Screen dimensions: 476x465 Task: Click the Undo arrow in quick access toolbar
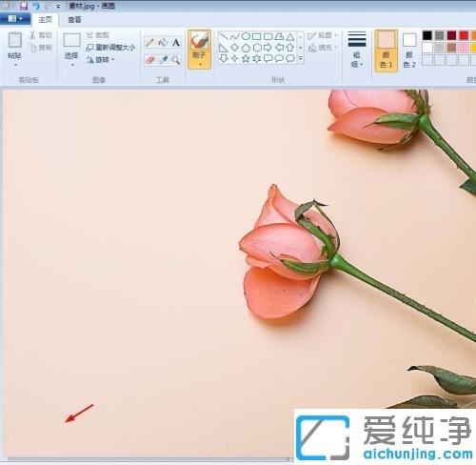pyautogui.click(x=36, y=6)
